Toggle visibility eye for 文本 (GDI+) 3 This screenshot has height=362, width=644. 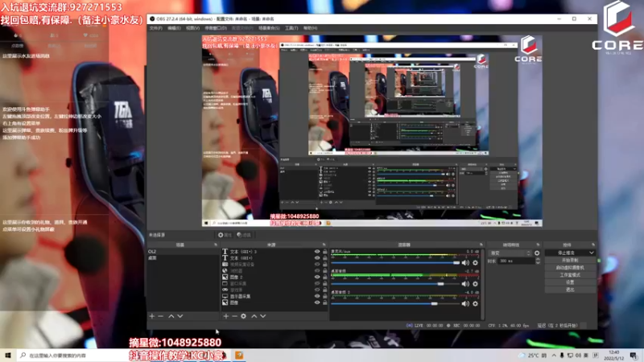pos(317,251)
